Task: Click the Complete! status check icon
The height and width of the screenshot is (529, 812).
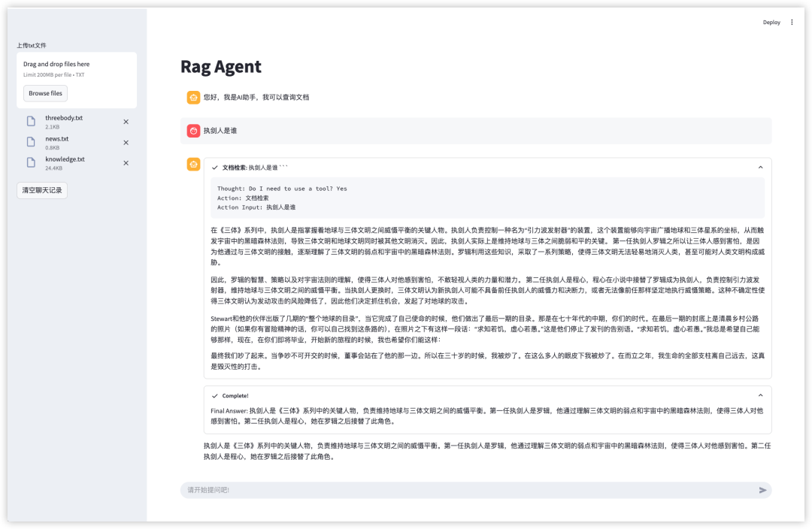Action: click(214, 396)
